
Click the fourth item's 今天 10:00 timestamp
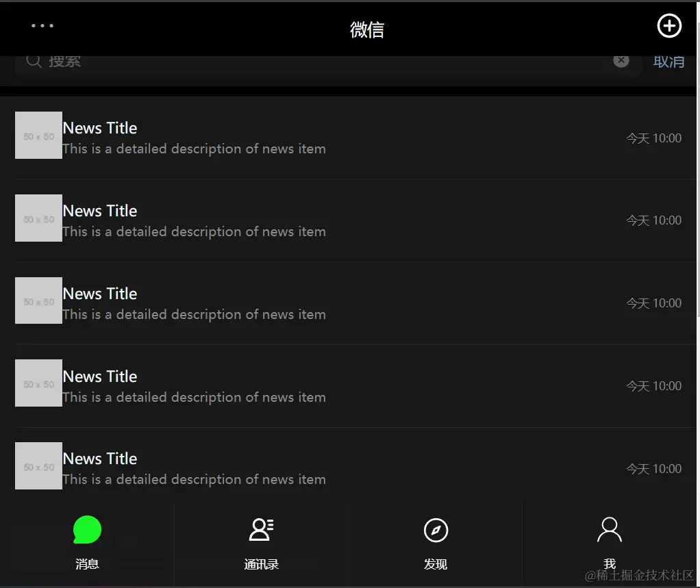(x=654, y=386)
